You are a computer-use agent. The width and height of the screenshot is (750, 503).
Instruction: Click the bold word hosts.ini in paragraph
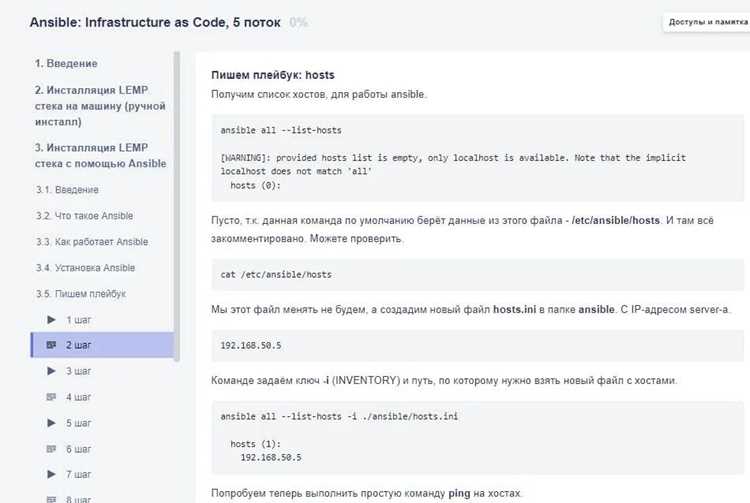pos(514,309)
